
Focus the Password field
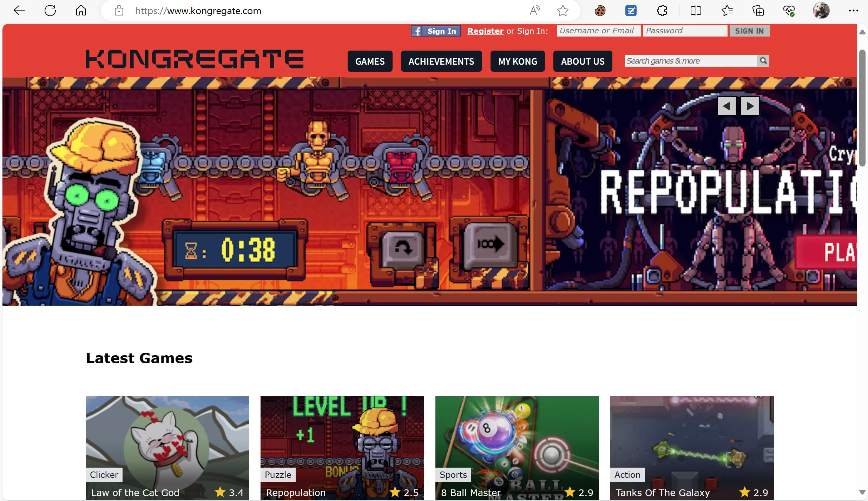(x=685, y=31)
